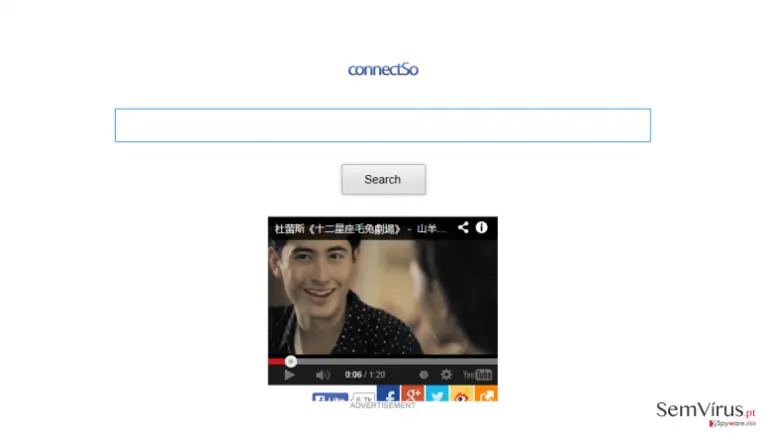This screenshot has height=435, width=768.
Task: Click the YouTube logo in player controls
Action: pyautogui.click(x=477, y=375)
